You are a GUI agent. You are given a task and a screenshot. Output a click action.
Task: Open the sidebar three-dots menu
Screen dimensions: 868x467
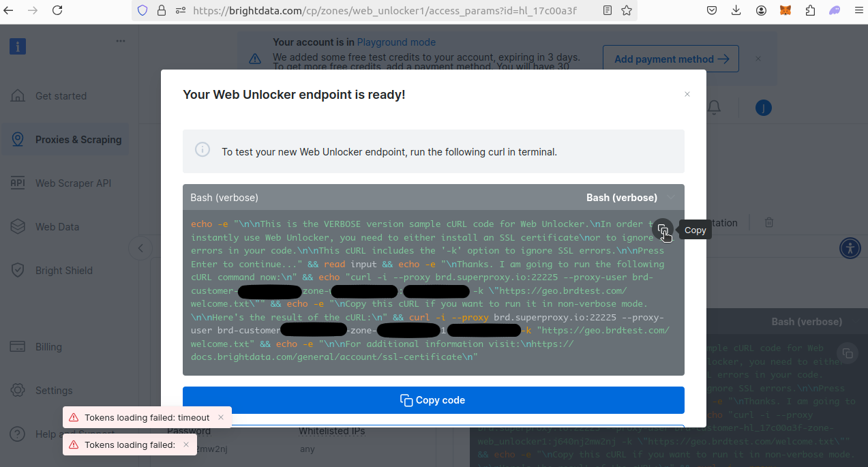coord(121,41)
